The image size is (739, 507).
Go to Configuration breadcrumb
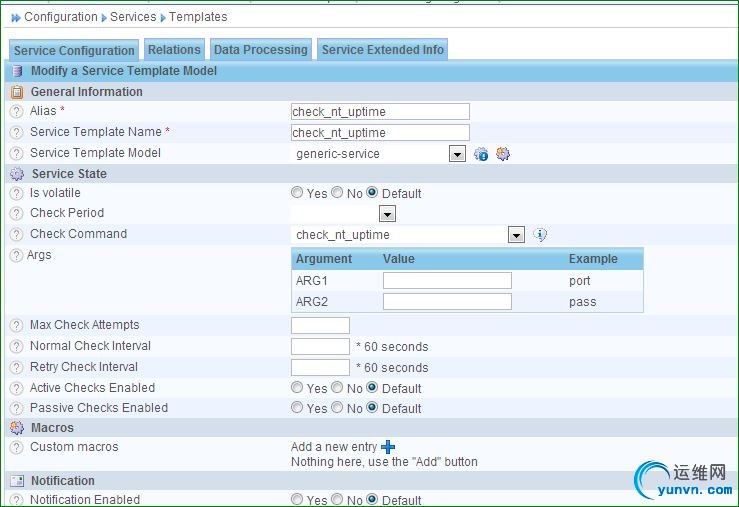click(x=61, y=17)
